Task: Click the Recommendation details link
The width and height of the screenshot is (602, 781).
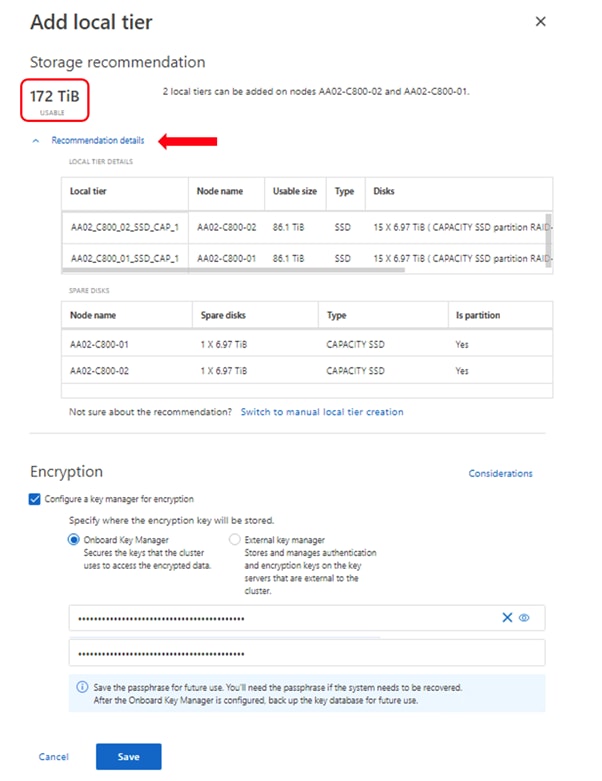Action: 98,140
